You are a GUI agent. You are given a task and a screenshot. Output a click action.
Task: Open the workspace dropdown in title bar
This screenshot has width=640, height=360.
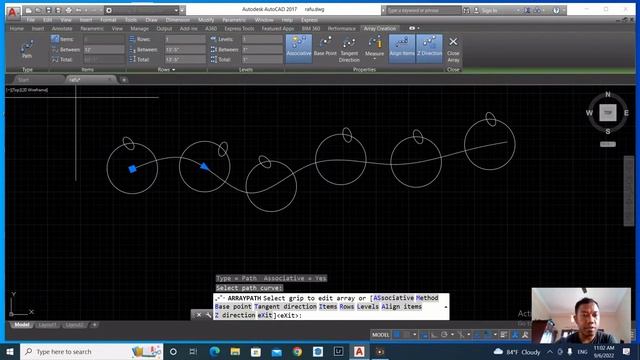tap(142, 10)
